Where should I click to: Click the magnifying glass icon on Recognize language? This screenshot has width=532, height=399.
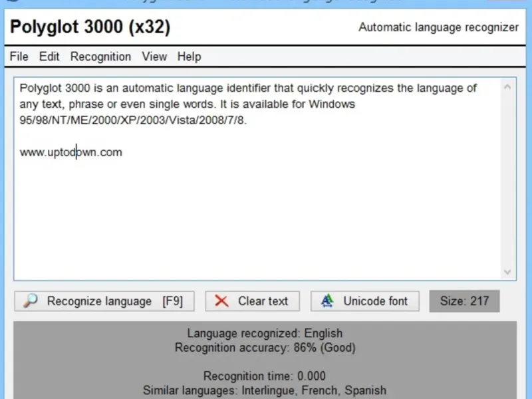[30, 301]
